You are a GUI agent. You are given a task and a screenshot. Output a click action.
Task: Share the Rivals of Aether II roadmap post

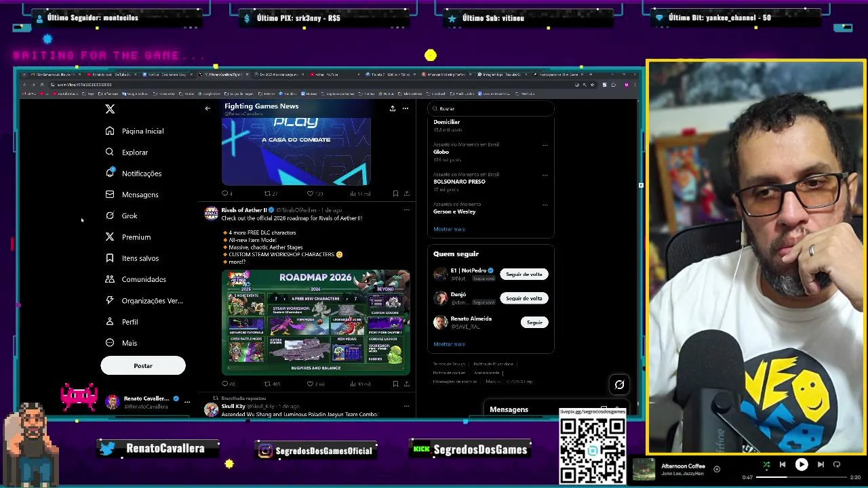click(x=407, y=384)
